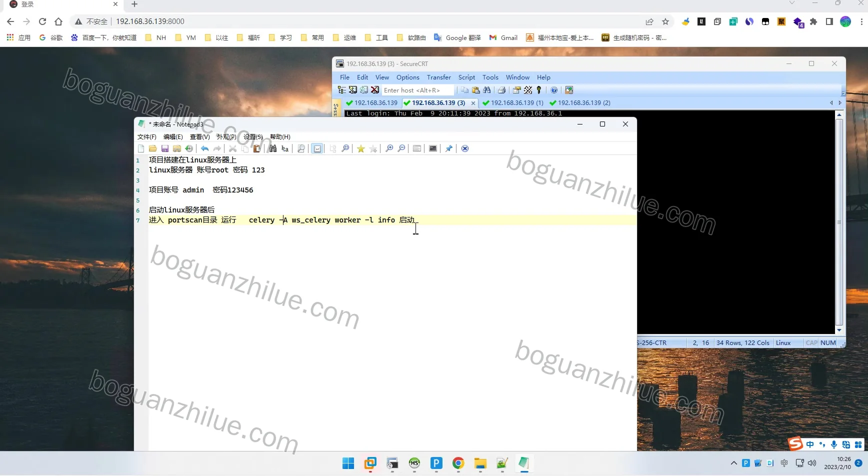
Task: Switch to the 192.168.36.139 (1) session tab
Action: tap(513, 103)
